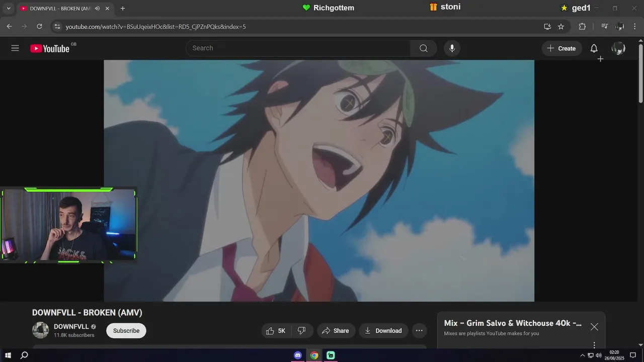This screenshot has width=644, height=362.
Task: Open the account avatar menu
Action: pyautogui.click(x=618, y=48)
